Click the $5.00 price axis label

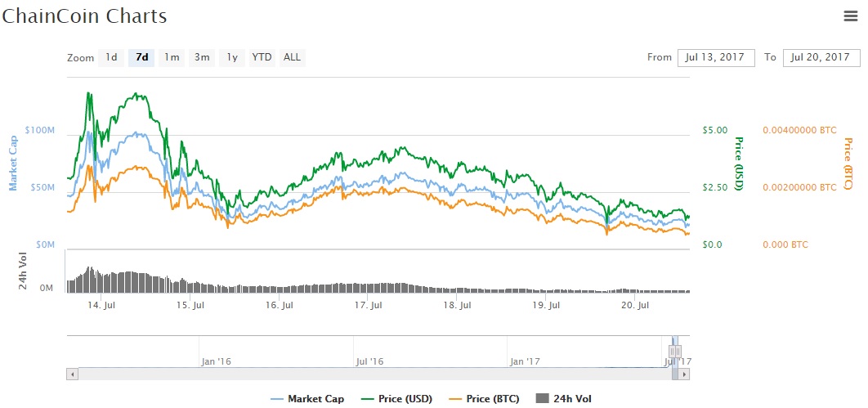point(714,130)
